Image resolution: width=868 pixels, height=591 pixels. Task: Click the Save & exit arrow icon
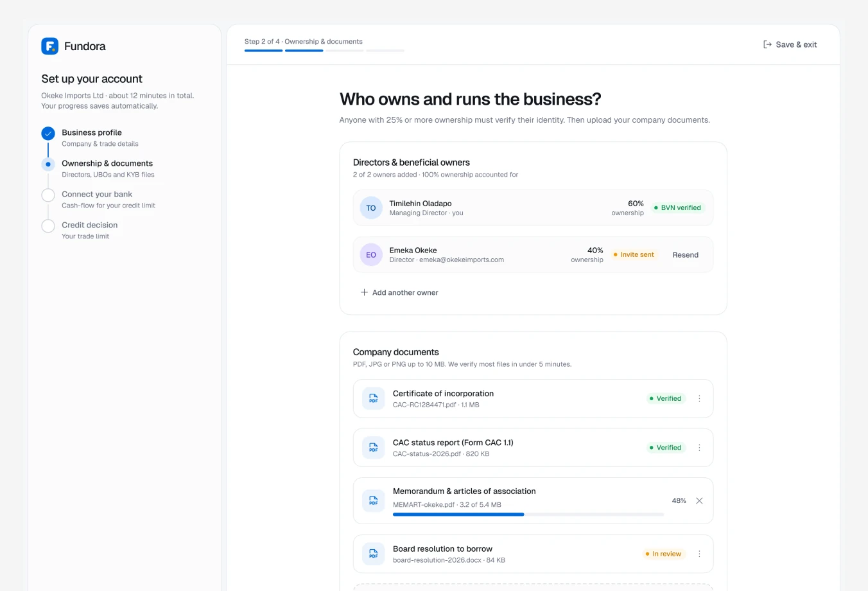[x=767, y=44]
